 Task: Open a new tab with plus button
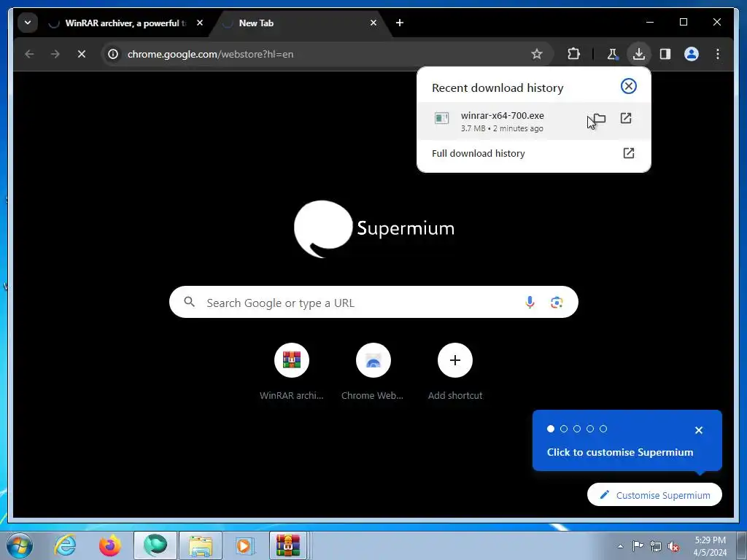[400, 23]
